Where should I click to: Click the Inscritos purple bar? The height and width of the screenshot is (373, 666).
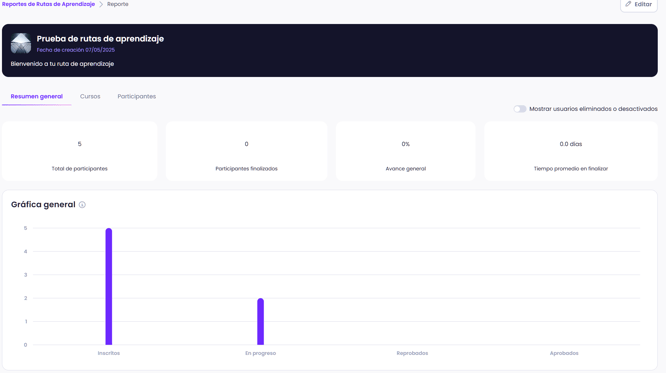(x=109, y=286)
